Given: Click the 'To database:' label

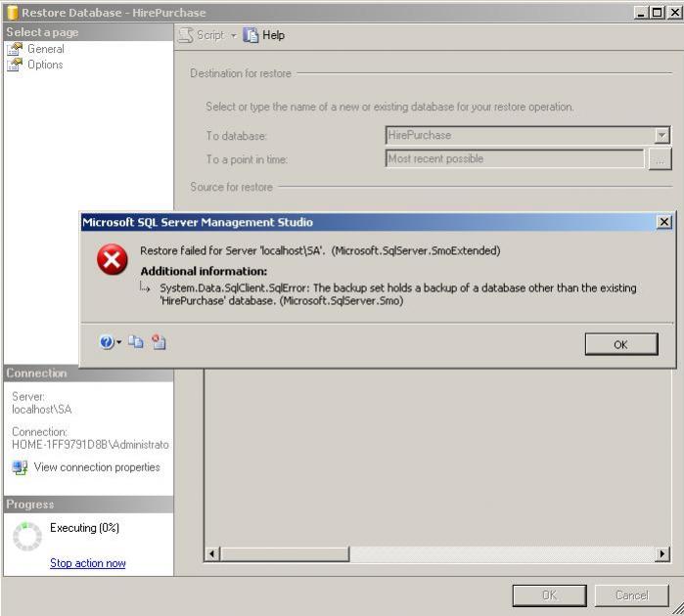Looking at the screenshot, I should (236, 136).
